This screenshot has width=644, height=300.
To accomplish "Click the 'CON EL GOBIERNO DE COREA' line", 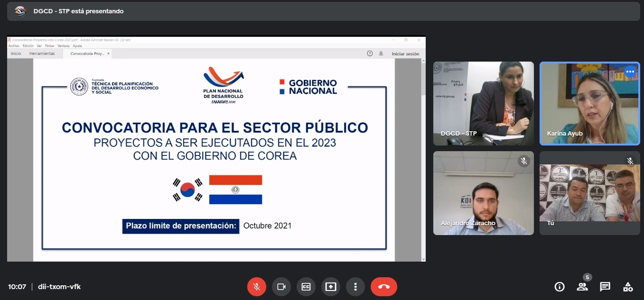I will tap(215, 155).
